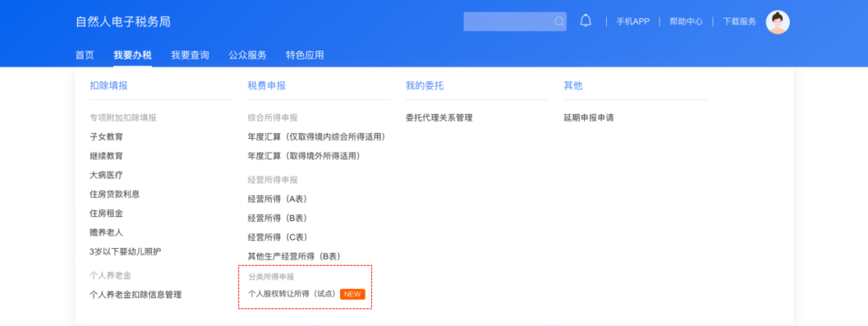This screenshot has height=326, width=868.
Task: Go to 首页 tab
Action: click(84, 55)
